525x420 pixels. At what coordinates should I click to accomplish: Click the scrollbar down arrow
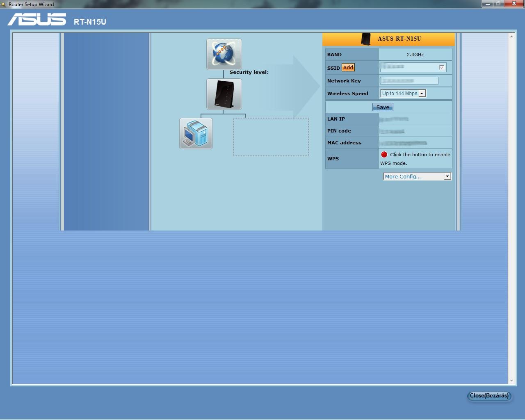(x=511, y=381)
